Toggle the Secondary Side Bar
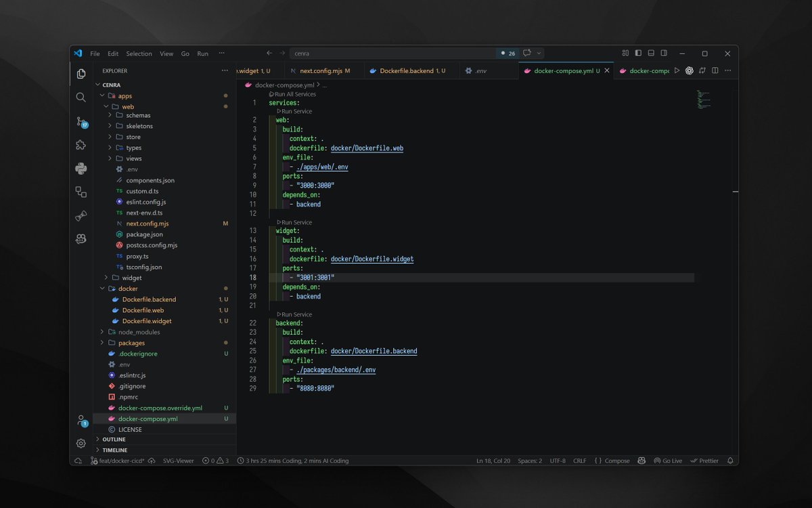The width and height of the screenshot is (812, 508). pyautogui.click(x=664, y=54)
